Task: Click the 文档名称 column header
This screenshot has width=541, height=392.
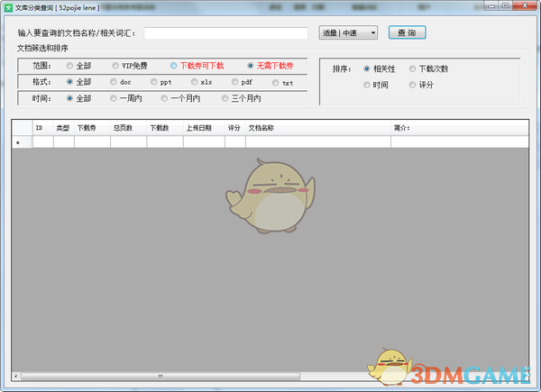Action: 318,128
